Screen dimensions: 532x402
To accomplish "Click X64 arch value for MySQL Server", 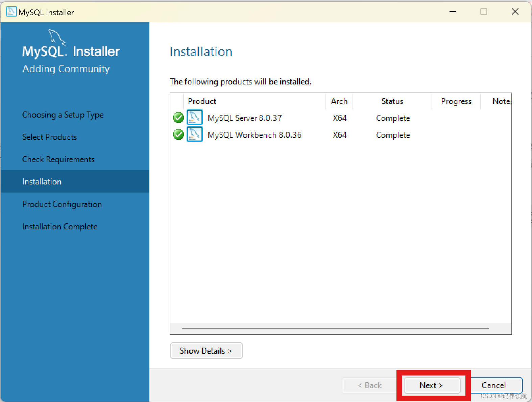I will (x=340, y=118).
